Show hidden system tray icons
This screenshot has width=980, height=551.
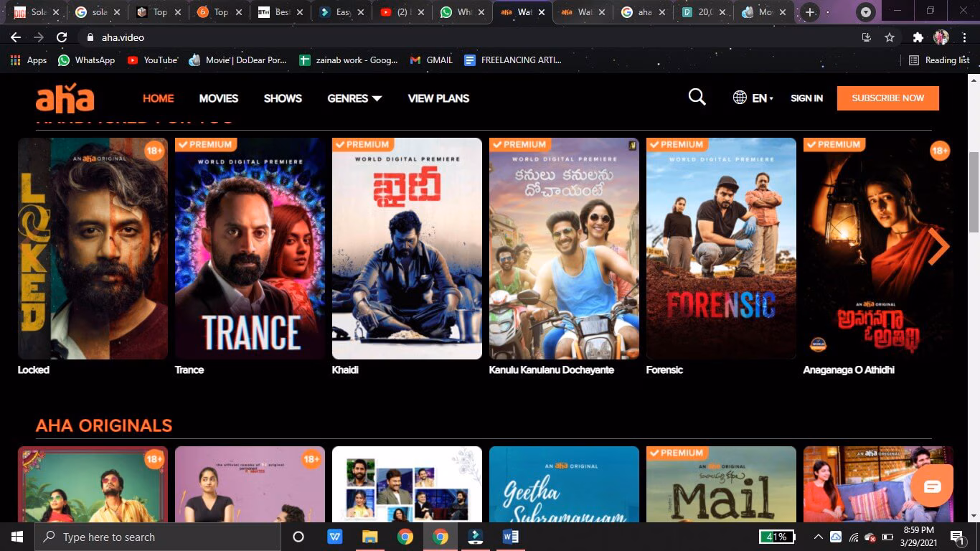(819, 537)
